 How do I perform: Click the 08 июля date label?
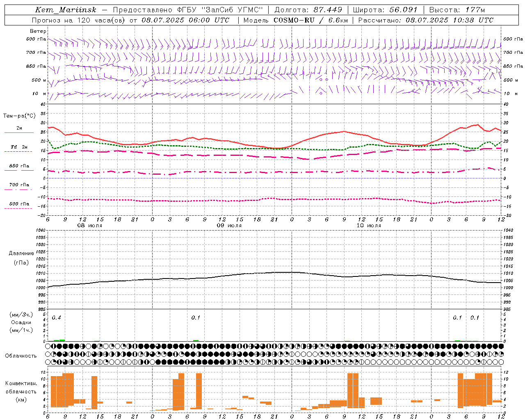tap(90, 226)
